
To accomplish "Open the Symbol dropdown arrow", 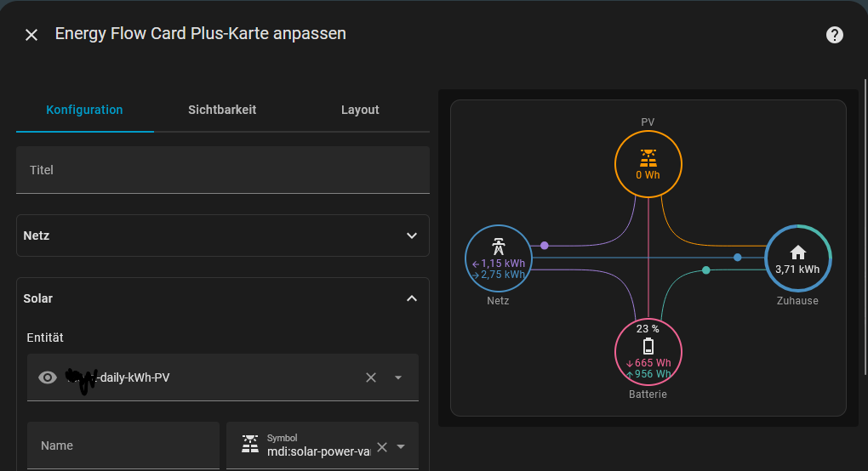I will click(402, 446).
